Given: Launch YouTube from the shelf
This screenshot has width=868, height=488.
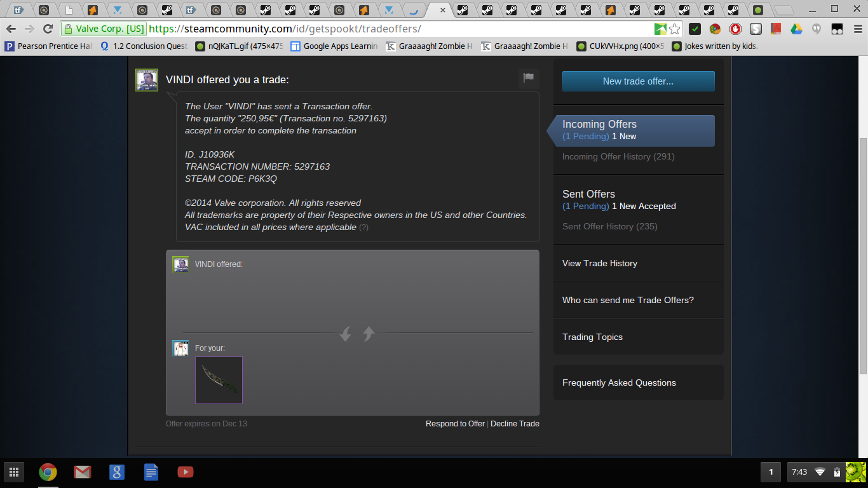Looking at the screenshot, I should pos(185,472).
